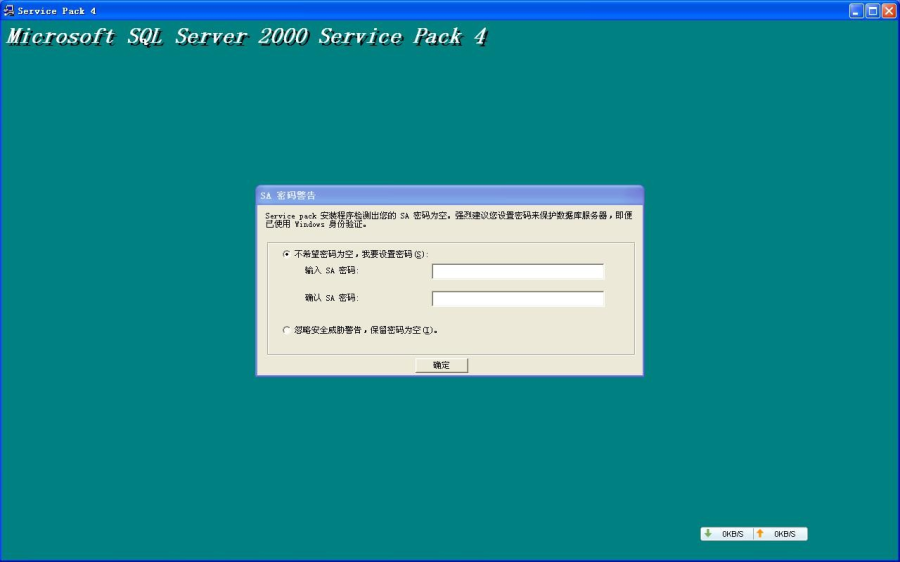Image resolution: width=900 pixels, height=562 pixels.
Task: Choose 忽略安全威胁警告 keep blank password option
Action: point(287,329)
